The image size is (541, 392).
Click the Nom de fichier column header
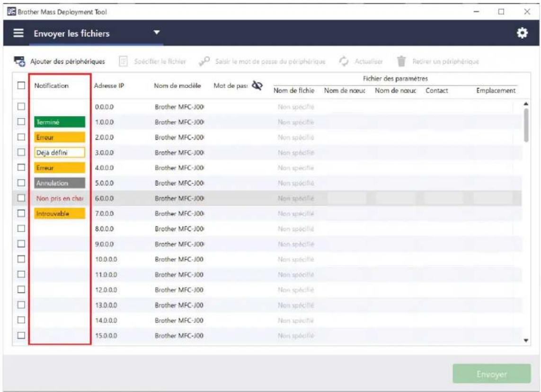pos(294,90)
